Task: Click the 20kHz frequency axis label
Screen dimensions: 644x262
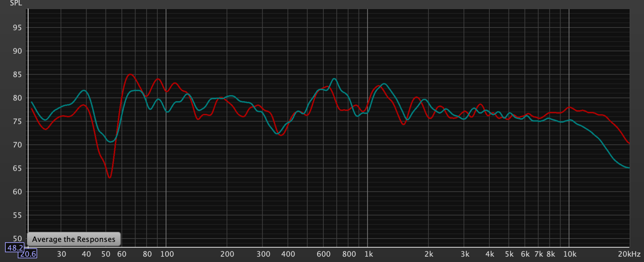Action: click(629, 254)
